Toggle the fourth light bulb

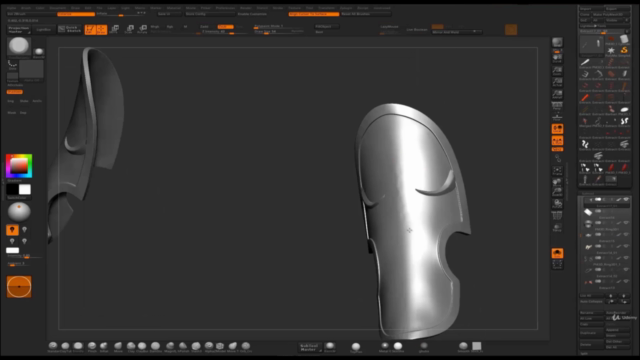tap(24, 241)
